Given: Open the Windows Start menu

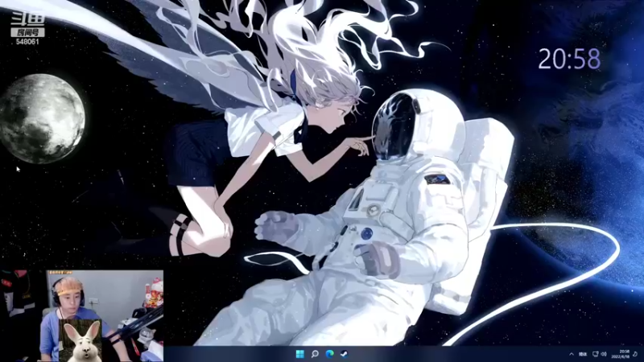Looking at the screenshot, I should (299, 354).
